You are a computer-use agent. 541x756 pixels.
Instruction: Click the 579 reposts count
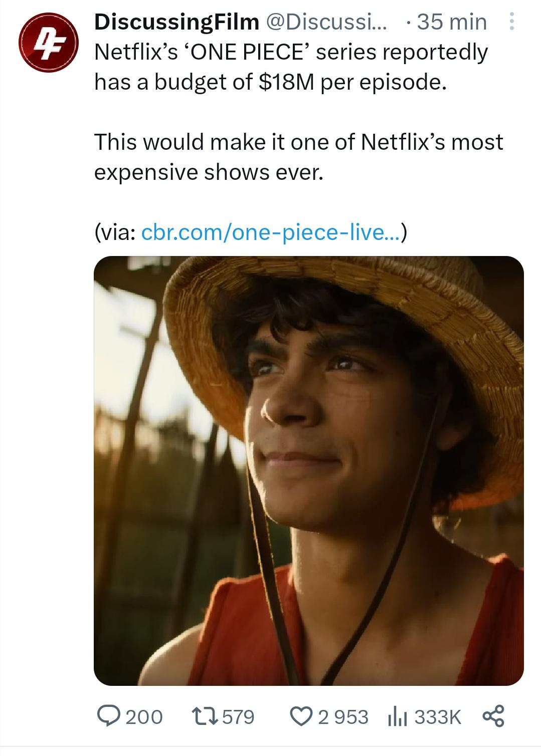[x=238, y=716]
